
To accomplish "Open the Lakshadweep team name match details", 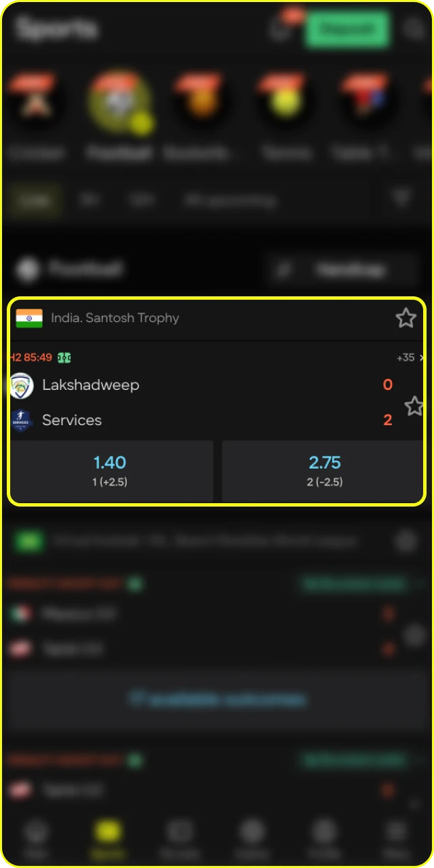I will pos(91,385).
